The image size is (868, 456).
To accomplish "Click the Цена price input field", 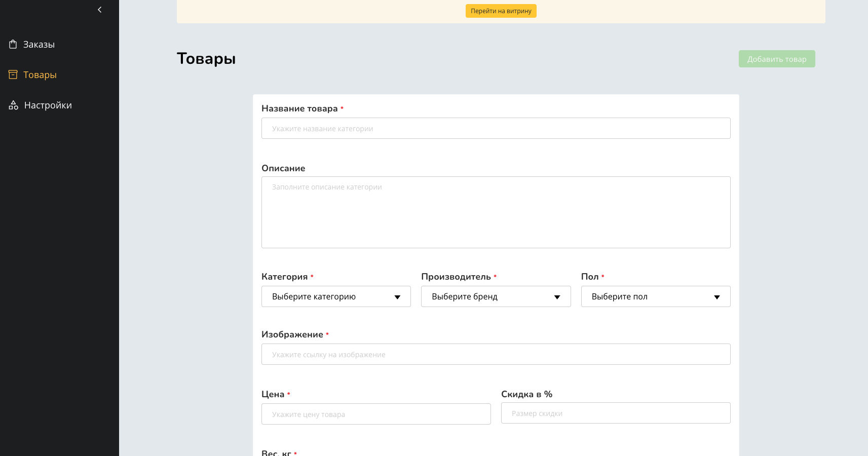I will pos(376,414).
